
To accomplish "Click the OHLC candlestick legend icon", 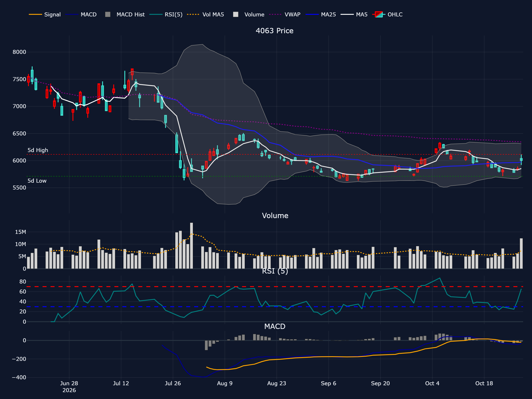I will [379, 14].
